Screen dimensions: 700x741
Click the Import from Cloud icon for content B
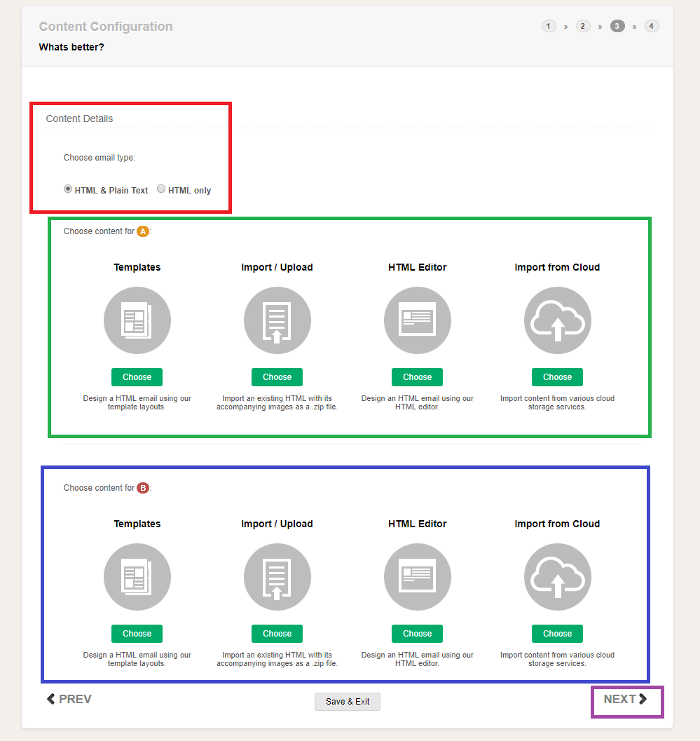tap(557, 577)
